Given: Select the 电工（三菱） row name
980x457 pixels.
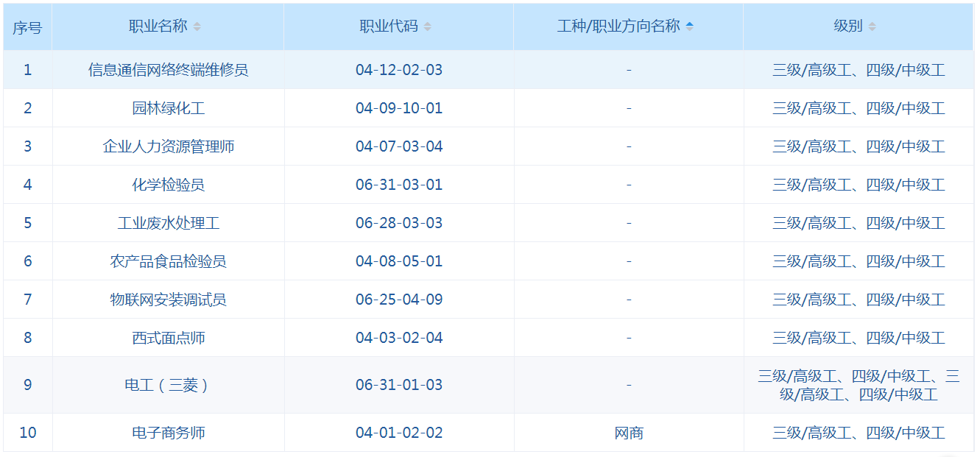Looking at the screenshot, I should click(x=168, y=385).
